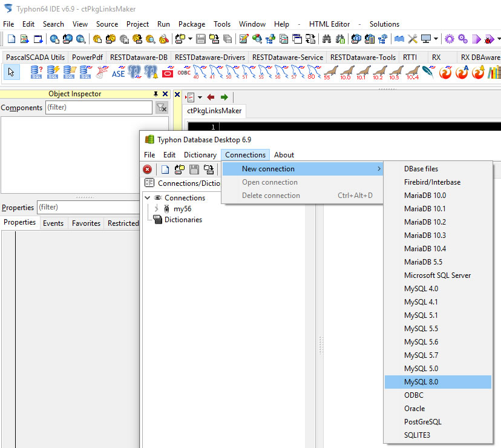Viewport: 501px width, 448px height.
Task: Select the ASE Sybase connection component
Action: [118, 72]
